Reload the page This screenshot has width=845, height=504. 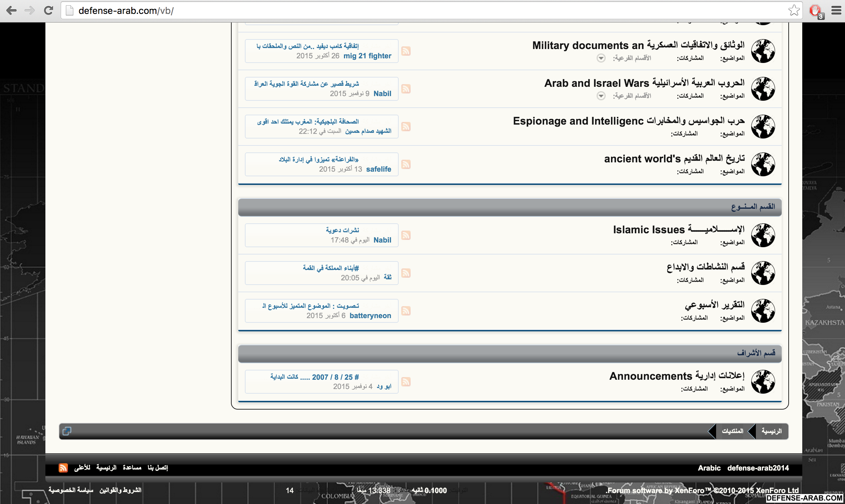49,11
